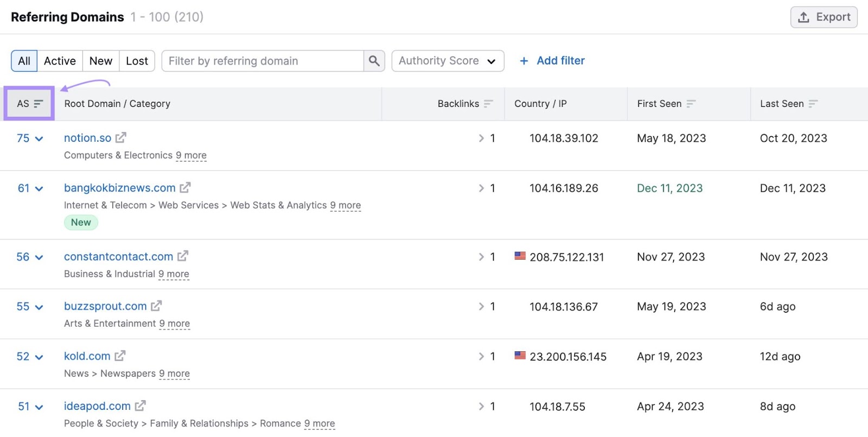This screenshot has height=437, width=868.
Task: Sort by Backlinks column icon
Action: coord(488,104)
